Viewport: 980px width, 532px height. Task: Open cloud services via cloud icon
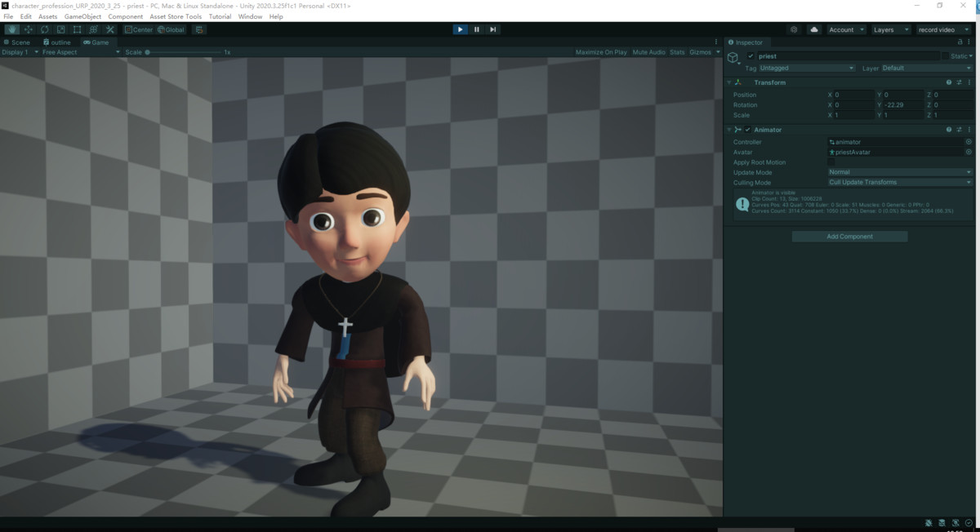[x=814, y=29]
